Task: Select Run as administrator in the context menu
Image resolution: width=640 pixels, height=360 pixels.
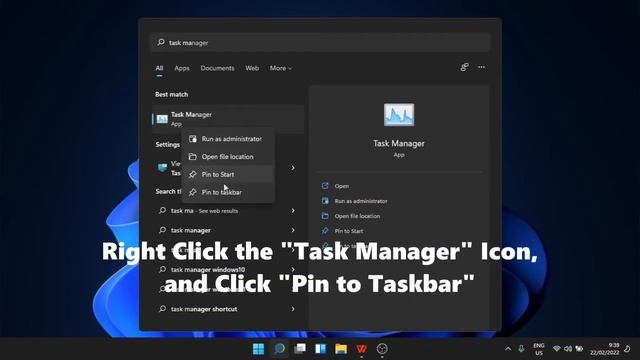Action: click(x=228, y=139)
